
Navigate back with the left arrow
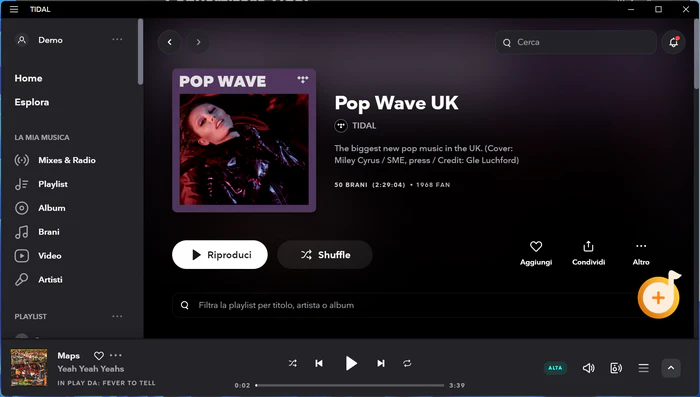click(170, 42)
